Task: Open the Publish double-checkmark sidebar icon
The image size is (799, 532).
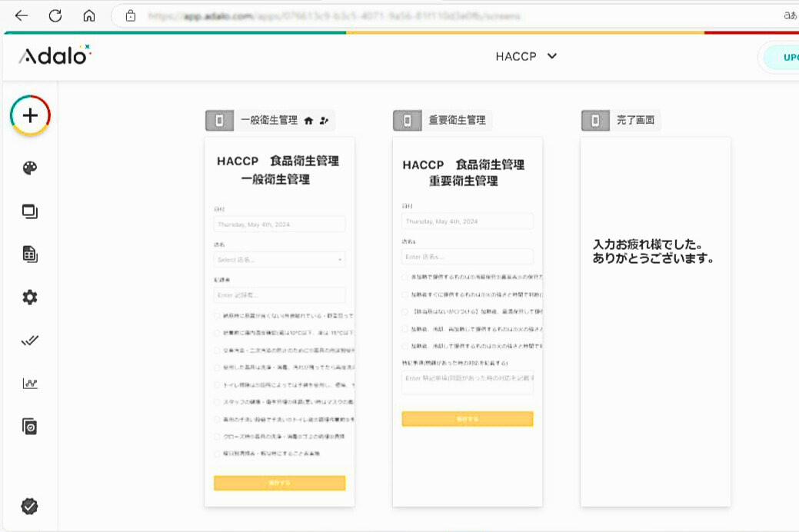Action: [x=30, y=341]
